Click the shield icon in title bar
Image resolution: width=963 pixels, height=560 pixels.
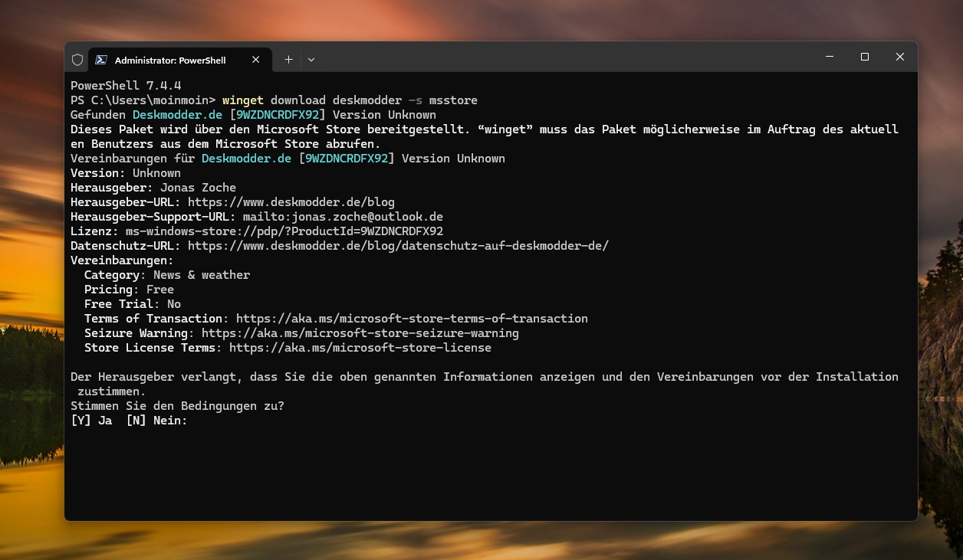(x=77, y=60)
